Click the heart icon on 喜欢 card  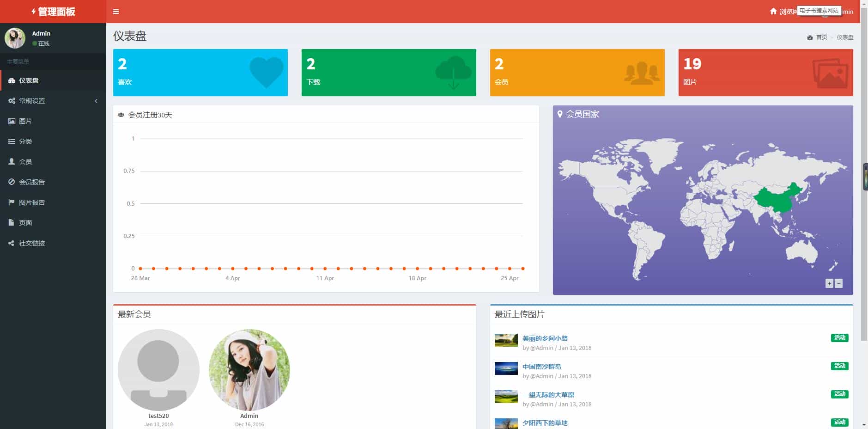[x=267, y=72]
